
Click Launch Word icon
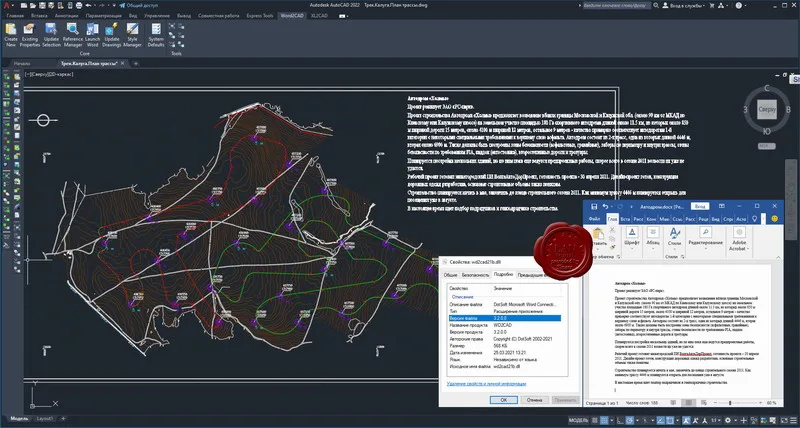[92, 35]
